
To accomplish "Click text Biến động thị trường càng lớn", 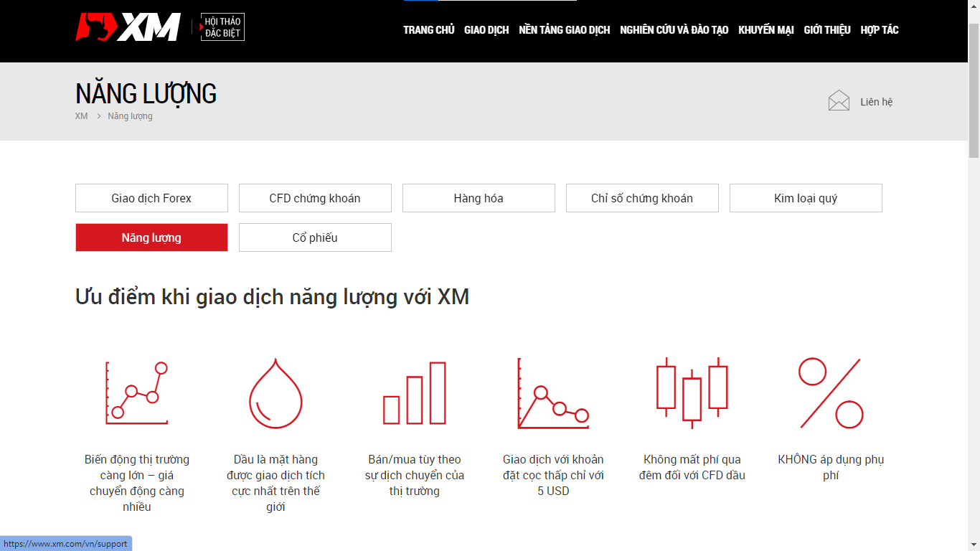I will click(x=136, y=483).
